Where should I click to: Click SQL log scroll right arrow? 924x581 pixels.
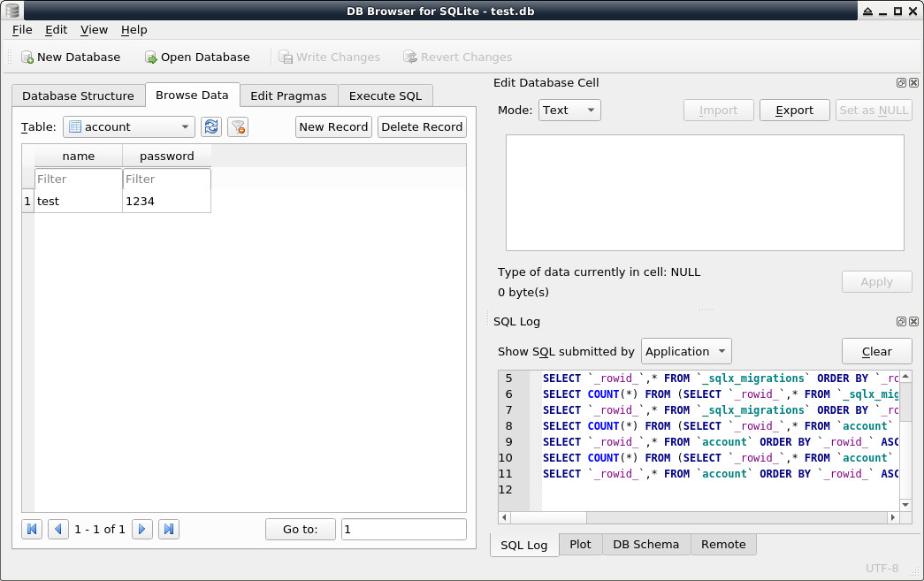pyautogui.click(x=893, y=517)
